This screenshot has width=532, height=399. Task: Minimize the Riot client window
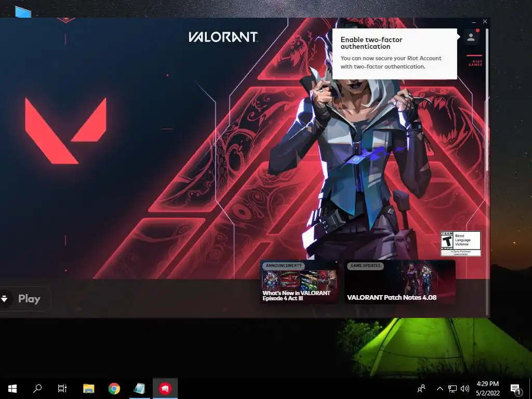pyautogui.click(x=474, y=22)
